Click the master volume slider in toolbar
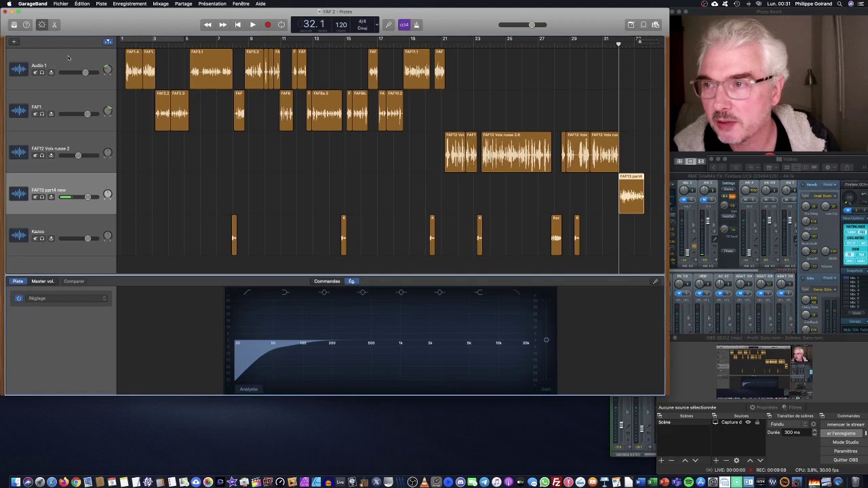 pyautogui.click(x=522, y=25)
